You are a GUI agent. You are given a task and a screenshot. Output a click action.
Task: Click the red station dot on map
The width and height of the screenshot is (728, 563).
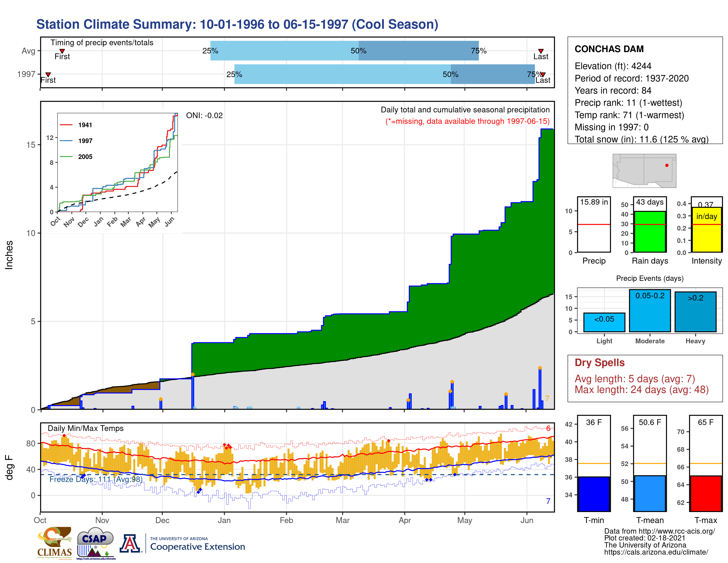[x=667, y=165]
